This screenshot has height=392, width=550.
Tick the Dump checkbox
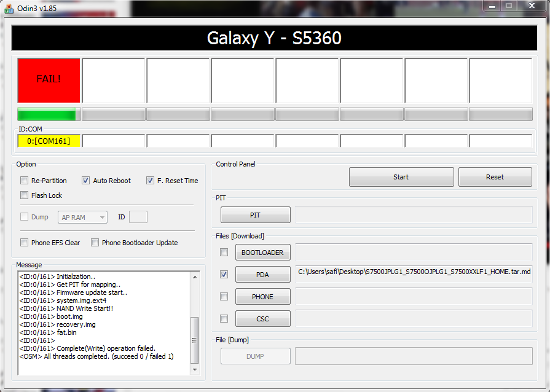coord(24,217)
